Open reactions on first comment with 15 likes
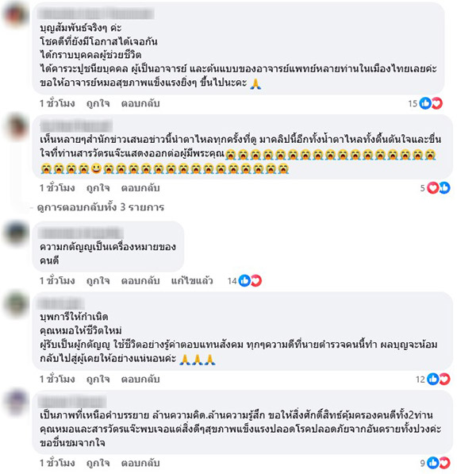 (431, 103)
